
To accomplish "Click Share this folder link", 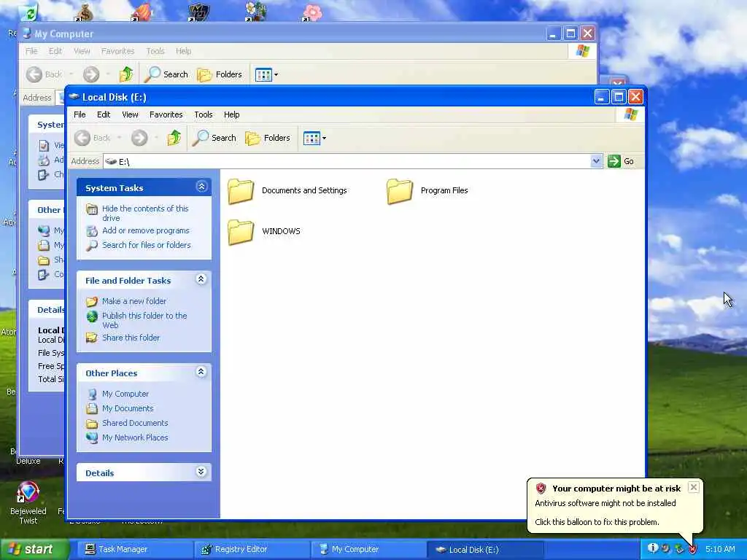I will pyautogui.click(x=131, y=338).
